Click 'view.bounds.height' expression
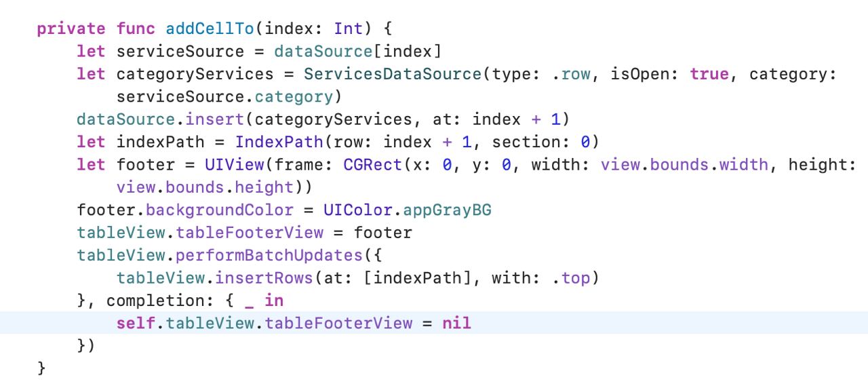Viewport: 868px width, 384px height. [x=205, y=187]
